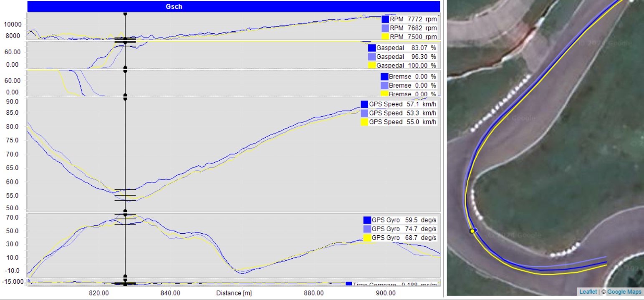
Task: Click the dark blue Bremse legend swatch
Action: click(x=384, y=77)
